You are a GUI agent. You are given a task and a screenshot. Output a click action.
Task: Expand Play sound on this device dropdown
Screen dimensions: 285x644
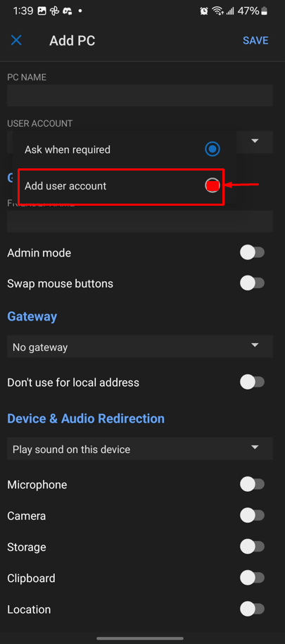coord(140,449)
